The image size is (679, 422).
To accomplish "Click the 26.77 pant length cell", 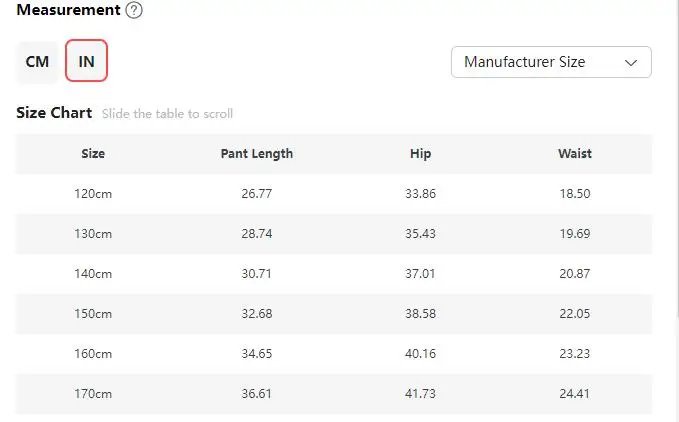I will pyautogui.click(x=257, y=193).
